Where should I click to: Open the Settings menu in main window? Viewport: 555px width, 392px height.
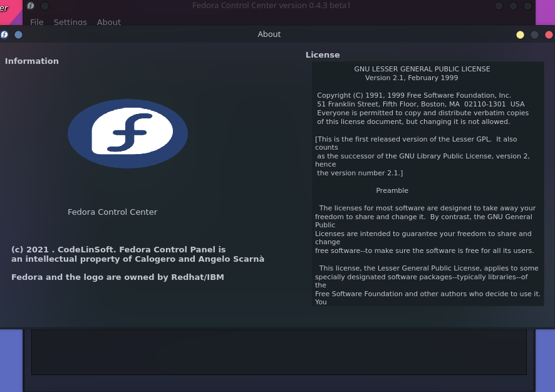(x=70, y=22)
